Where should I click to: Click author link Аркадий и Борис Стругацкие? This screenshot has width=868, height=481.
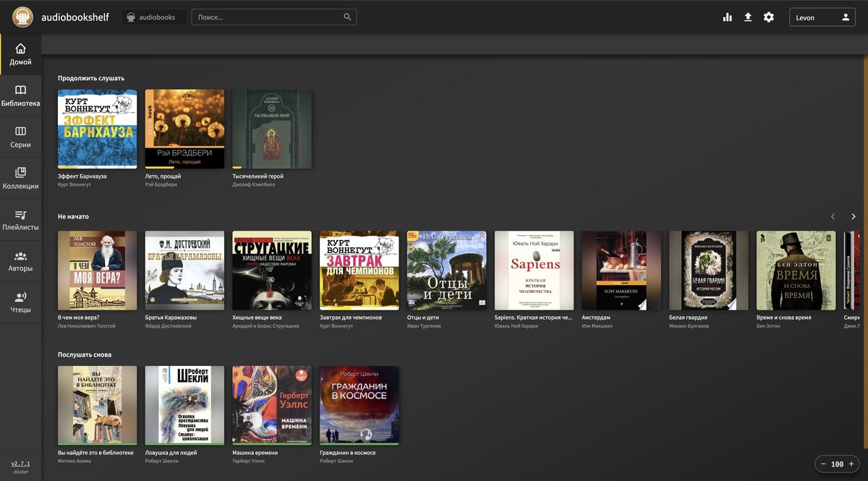[266, 326]
